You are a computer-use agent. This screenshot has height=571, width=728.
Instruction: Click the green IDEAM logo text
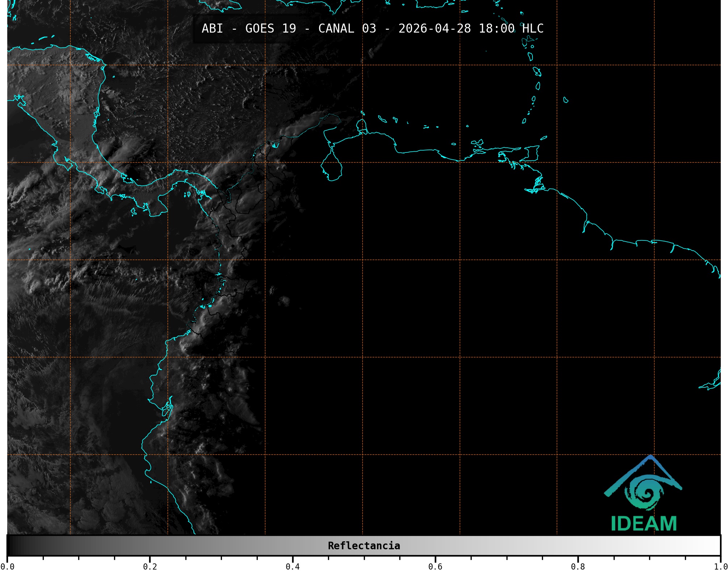coord(644,524)
